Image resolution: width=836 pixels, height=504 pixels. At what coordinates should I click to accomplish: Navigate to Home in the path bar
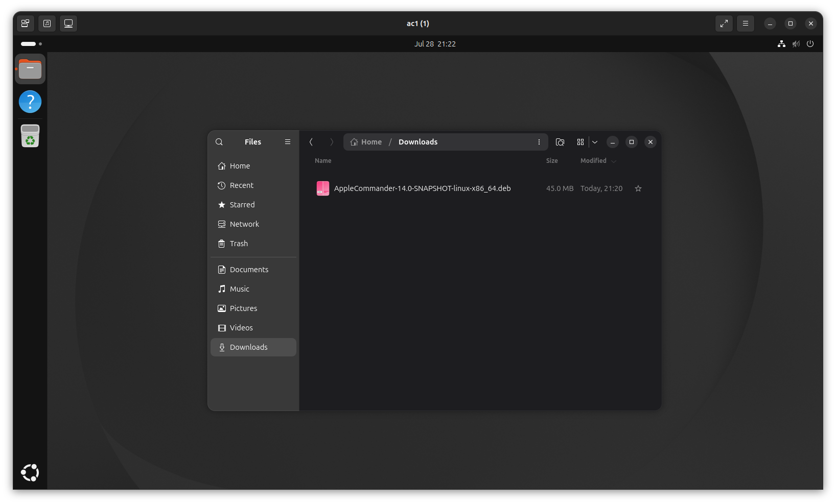click(x=366, y=142)
